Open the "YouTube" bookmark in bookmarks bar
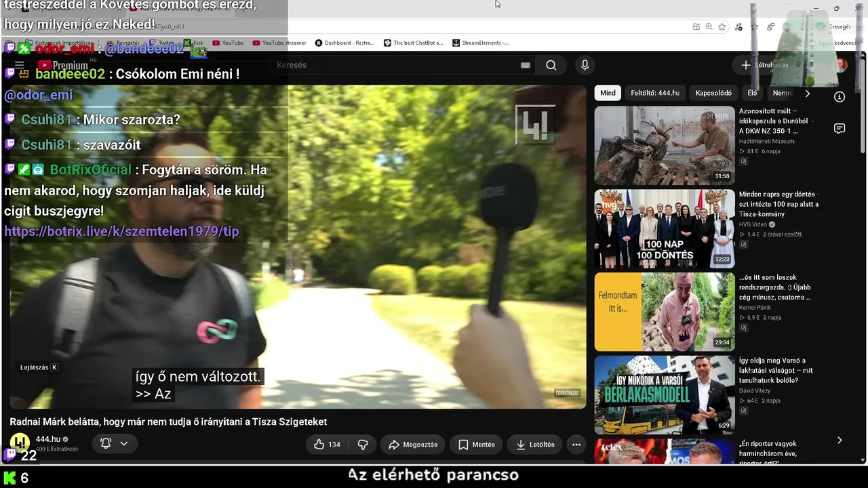868x488 pixels. coord(228,43)
